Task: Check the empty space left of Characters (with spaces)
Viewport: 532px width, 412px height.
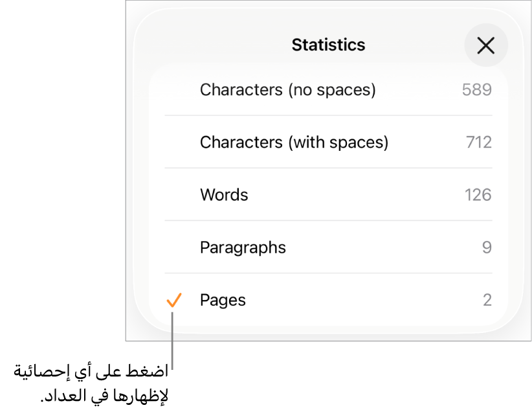Action: 174,142
